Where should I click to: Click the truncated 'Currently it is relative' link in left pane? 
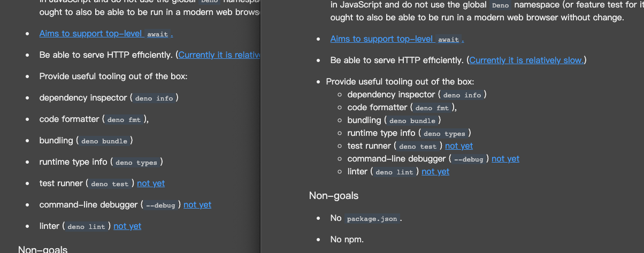219,55
